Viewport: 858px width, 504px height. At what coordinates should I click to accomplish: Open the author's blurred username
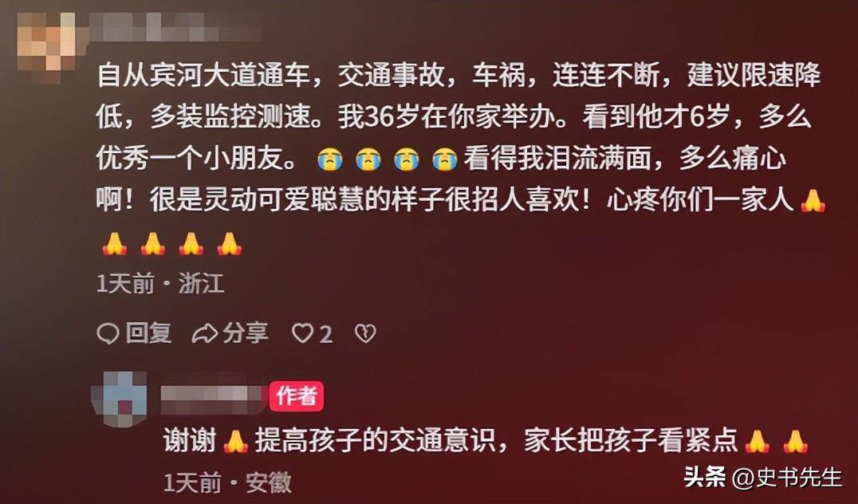(212, 398)
